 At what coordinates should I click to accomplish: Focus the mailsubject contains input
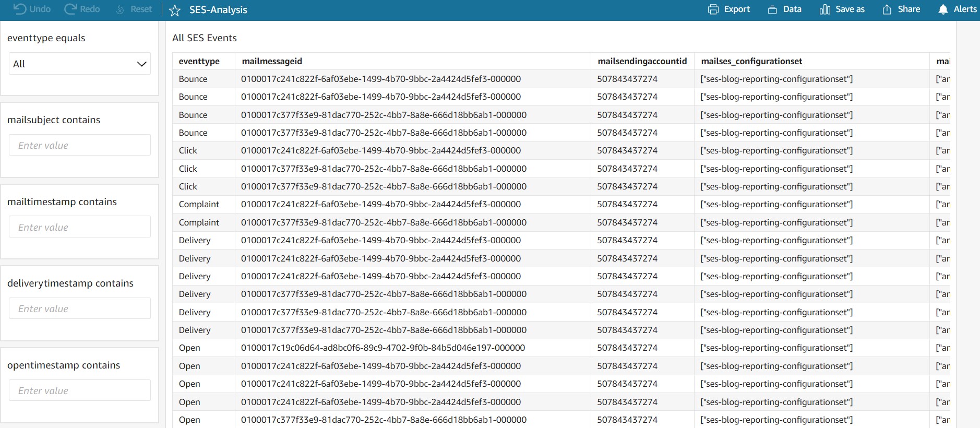[x=80, y=145]
